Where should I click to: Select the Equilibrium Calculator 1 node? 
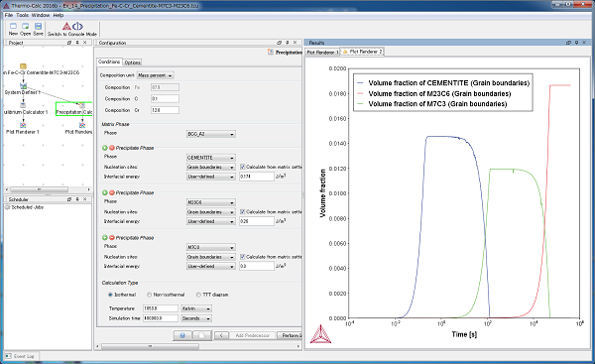point(23,105)
